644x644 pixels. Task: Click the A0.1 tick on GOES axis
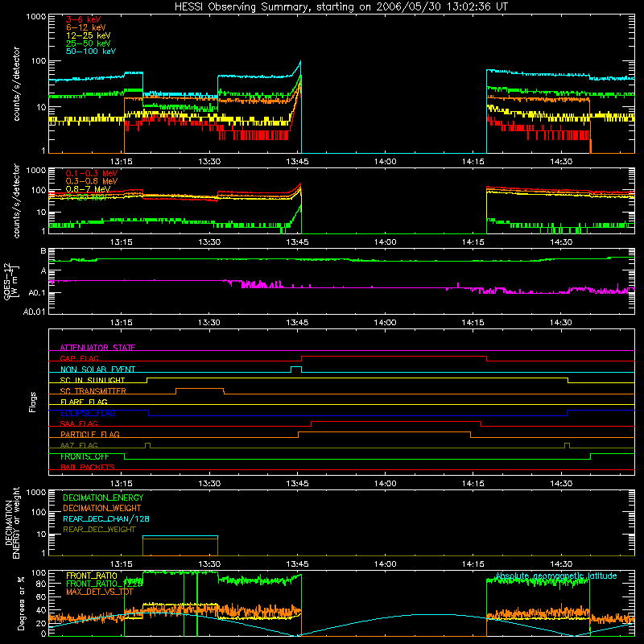37,293
